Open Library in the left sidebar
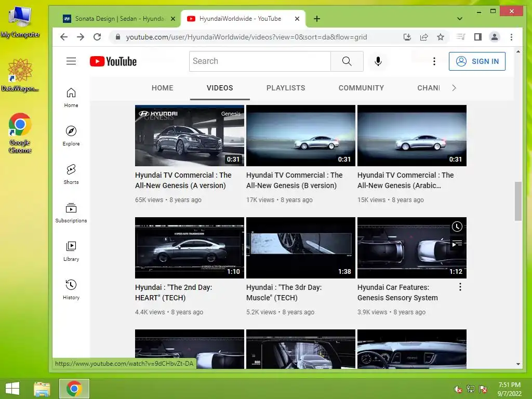This screenshot has width=532, height=399. coord(71,251)
